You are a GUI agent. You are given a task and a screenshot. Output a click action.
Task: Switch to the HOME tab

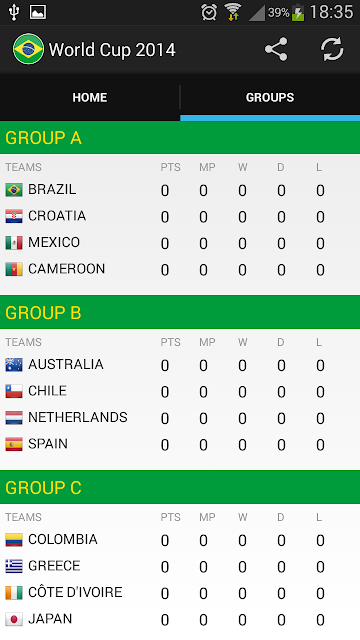click(x=90, y=97)
